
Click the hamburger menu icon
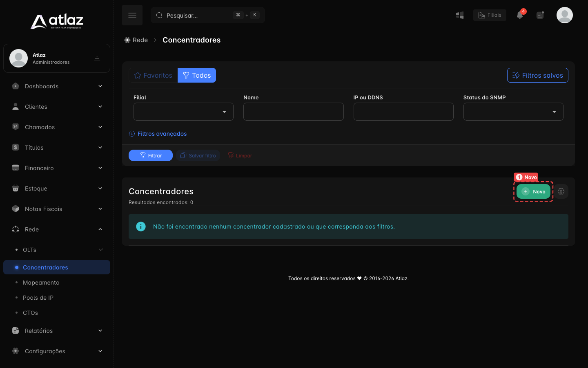[132, 15]
